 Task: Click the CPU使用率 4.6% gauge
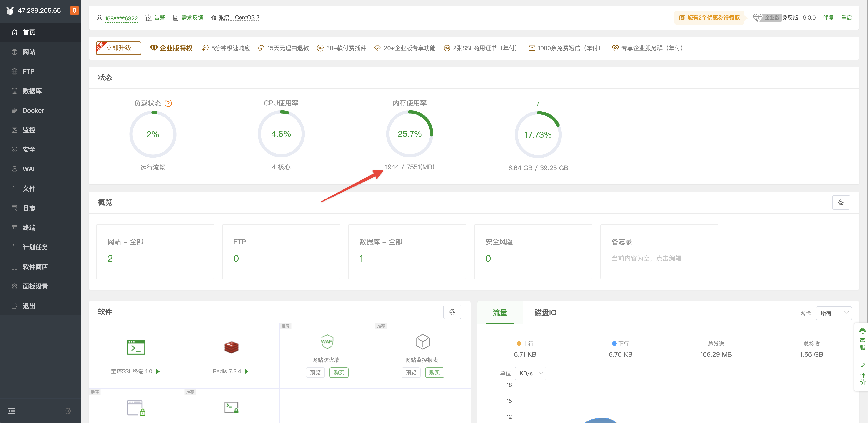point(281,134)
